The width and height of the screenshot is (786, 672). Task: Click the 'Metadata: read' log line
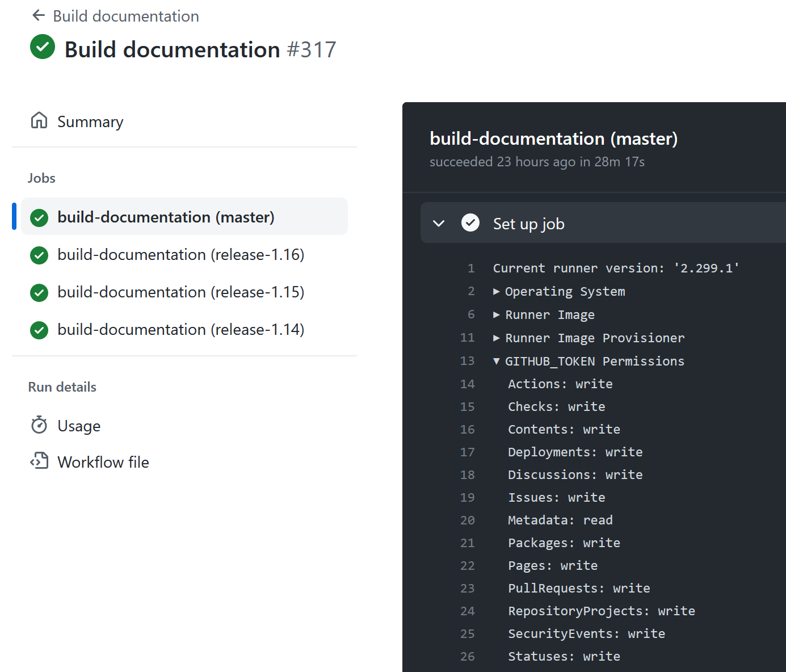tap(560, 520)
